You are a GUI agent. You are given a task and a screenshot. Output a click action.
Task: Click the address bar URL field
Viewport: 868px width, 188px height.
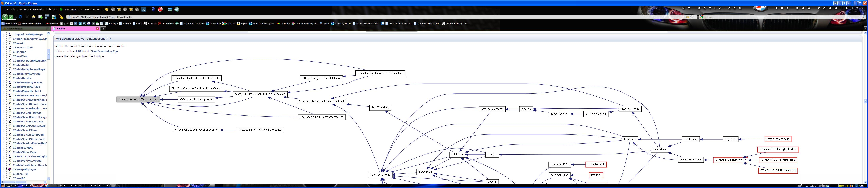202,17
